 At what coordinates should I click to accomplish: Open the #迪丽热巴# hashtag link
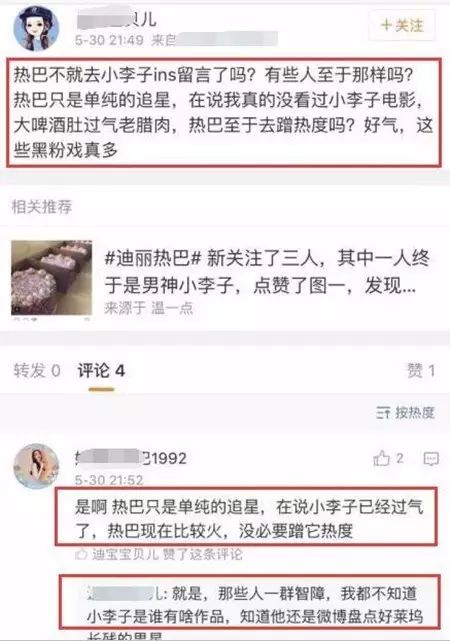tap(153, 259)
